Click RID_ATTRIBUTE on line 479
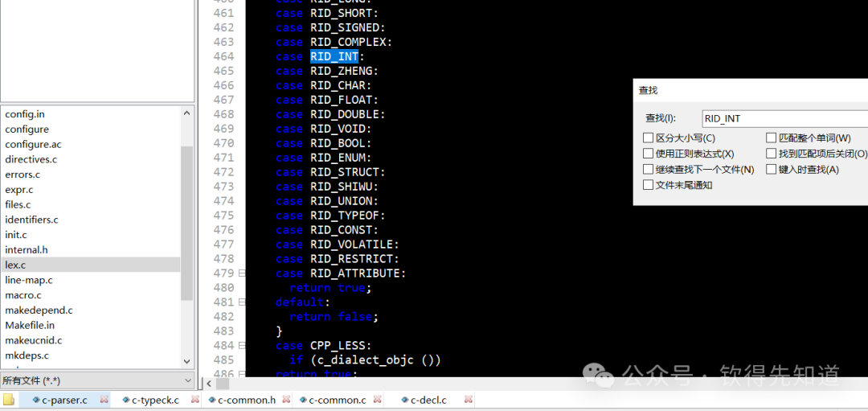Image resolution: width=868 pixels, height=411 pixels. [355, 273]
